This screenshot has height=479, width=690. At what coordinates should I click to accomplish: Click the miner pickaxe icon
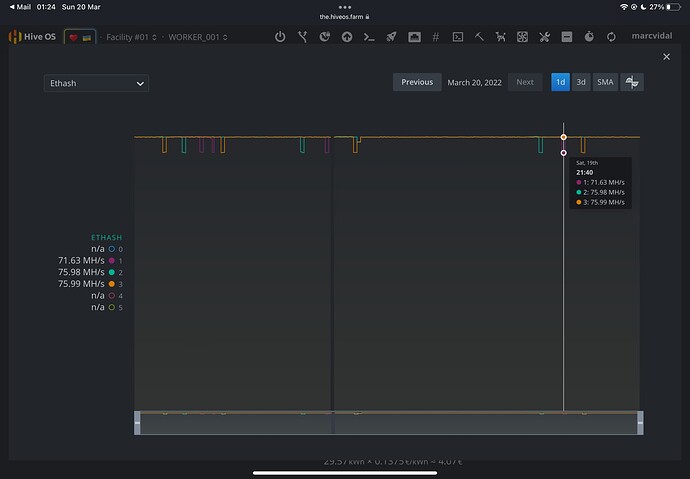pyautogui.click(x=479, y=37)
